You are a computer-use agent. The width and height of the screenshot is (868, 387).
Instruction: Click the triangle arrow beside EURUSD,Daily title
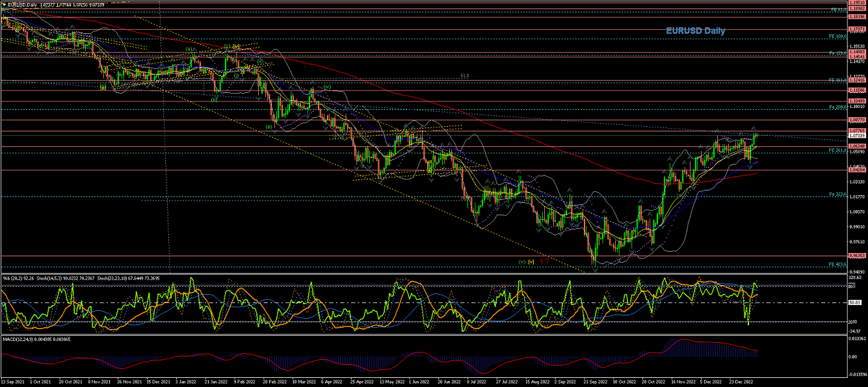point(3,5)
